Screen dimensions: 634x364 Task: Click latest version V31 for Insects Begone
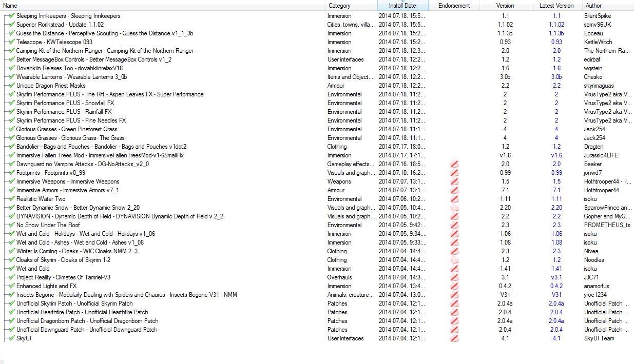pyautogui.click(x=556, y=295)
